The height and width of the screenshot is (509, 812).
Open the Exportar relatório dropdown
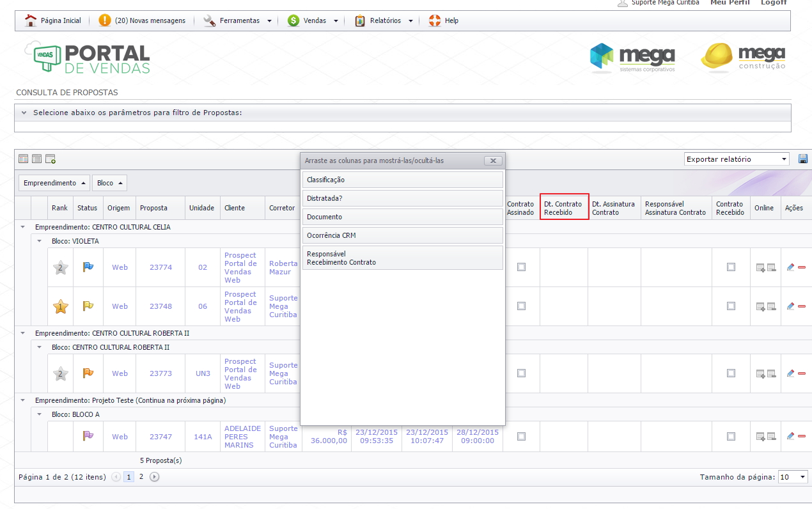tap(737, 159)
